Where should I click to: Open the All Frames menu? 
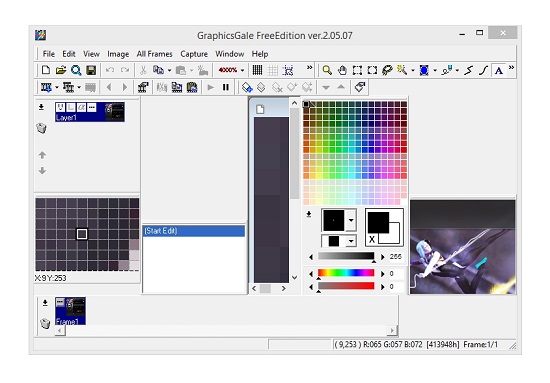[x=154, y=54]
